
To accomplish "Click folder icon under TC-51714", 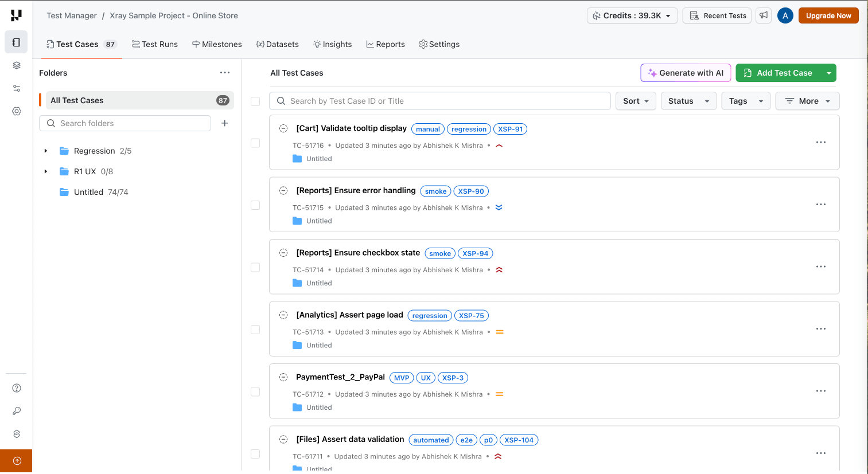I will tap(297, 283).
